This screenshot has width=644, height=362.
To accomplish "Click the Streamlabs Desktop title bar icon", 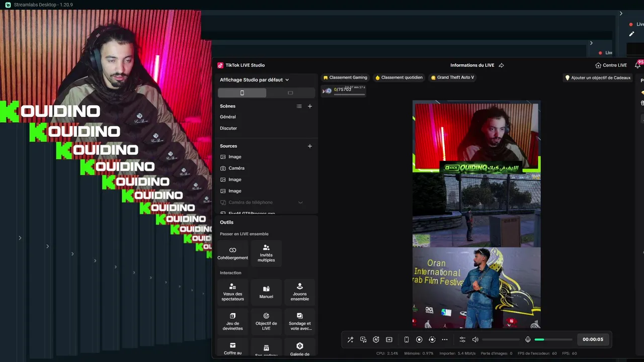I will pos(8,5).
